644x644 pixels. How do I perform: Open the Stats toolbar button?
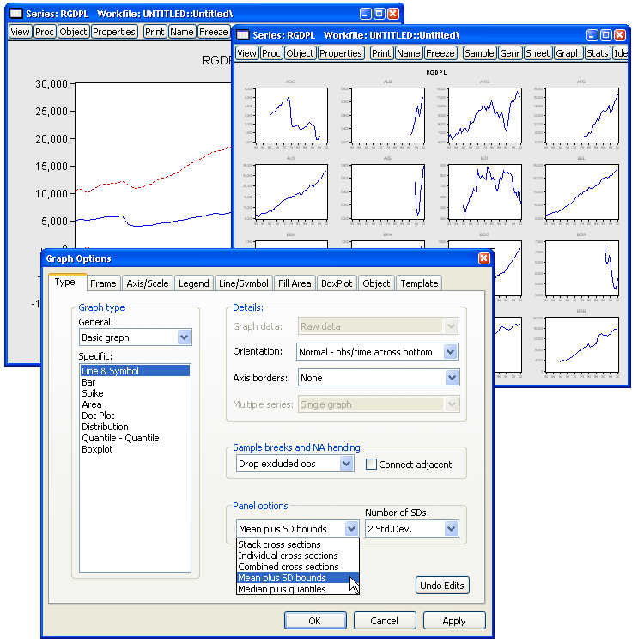tap(598, 53)
